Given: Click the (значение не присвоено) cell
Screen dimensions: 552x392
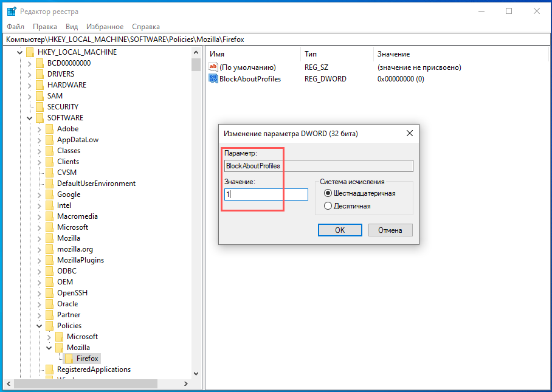Looking at the screenshot, I should (419, 67).
